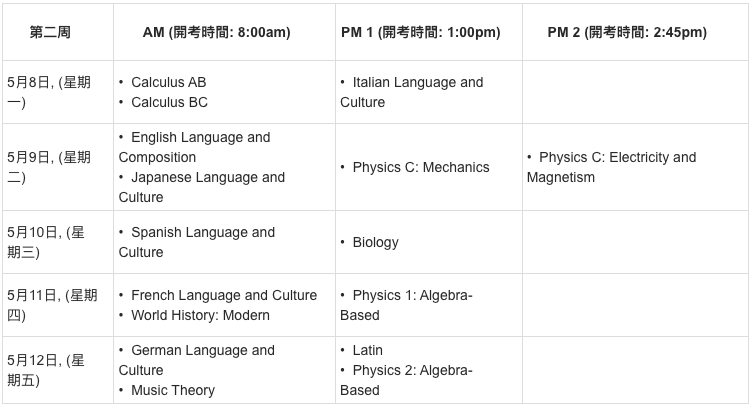This screenshot has width=750, height=406.
Task: Click the PM 2 2:45pm column header
Action: point(627,33)
